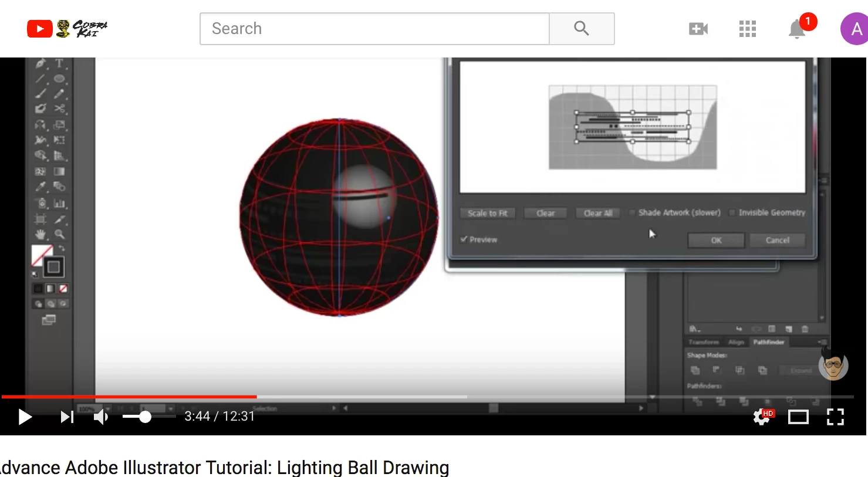
Task: Switch to the Transform panel tab
Action: 704,342
